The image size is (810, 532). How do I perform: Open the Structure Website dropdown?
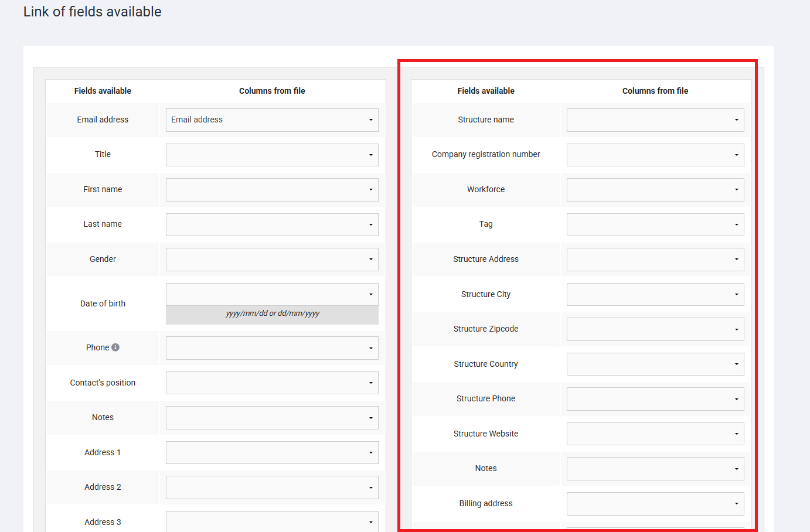click(x=655, y=434)
